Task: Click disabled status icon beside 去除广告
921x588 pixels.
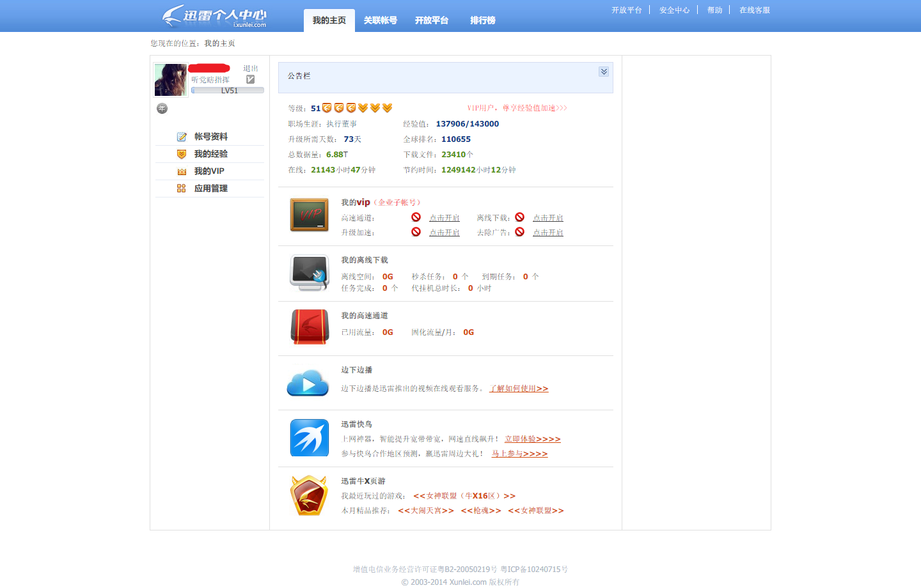Action: [x=519, y=232]
